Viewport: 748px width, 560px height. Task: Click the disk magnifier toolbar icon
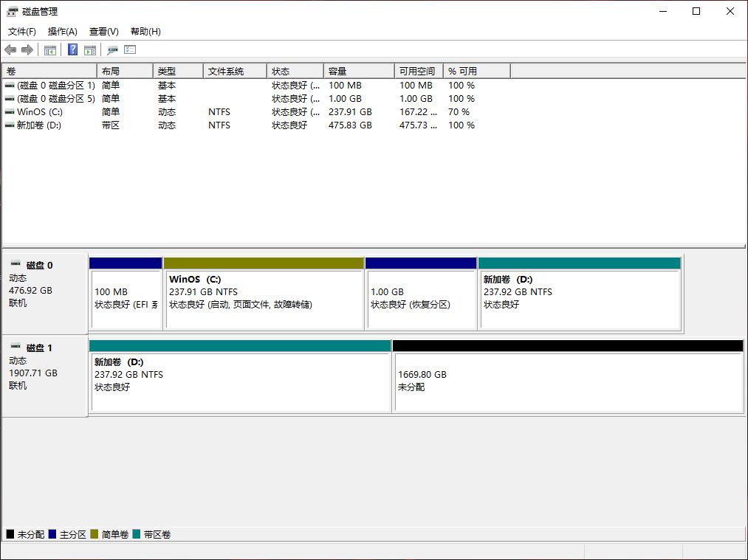[112, 49]
